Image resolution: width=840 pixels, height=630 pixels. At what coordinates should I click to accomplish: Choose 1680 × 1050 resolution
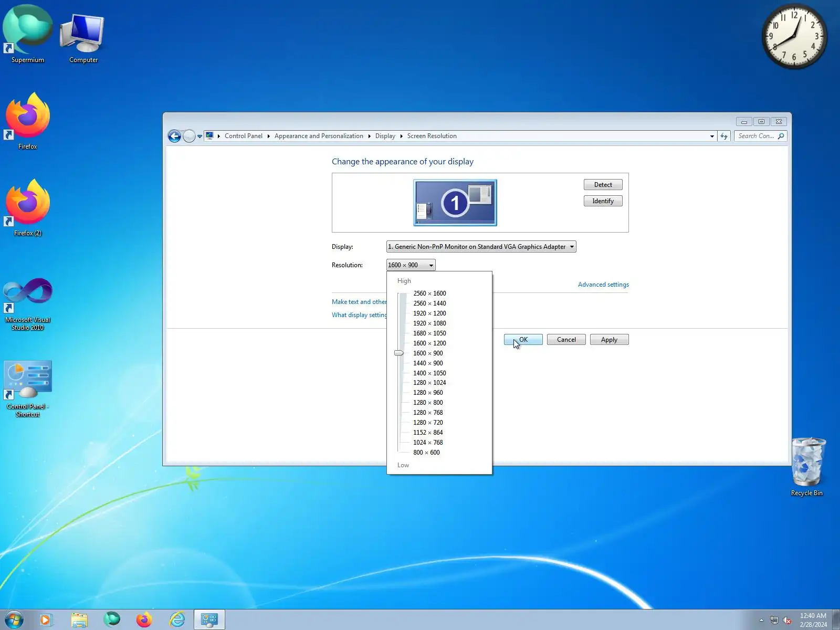click(429, 333)
